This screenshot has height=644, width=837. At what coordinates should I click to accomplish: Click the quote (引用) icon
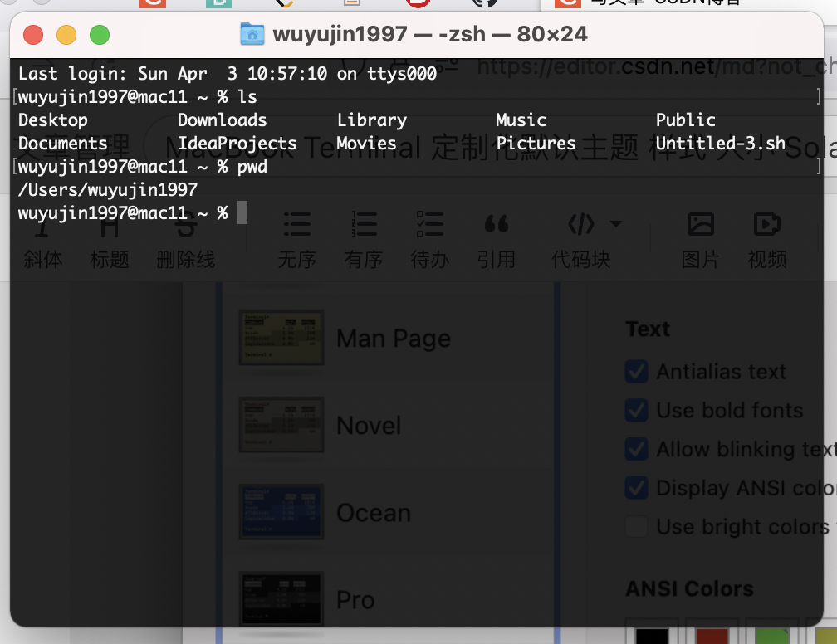click(x=497, y=224)
